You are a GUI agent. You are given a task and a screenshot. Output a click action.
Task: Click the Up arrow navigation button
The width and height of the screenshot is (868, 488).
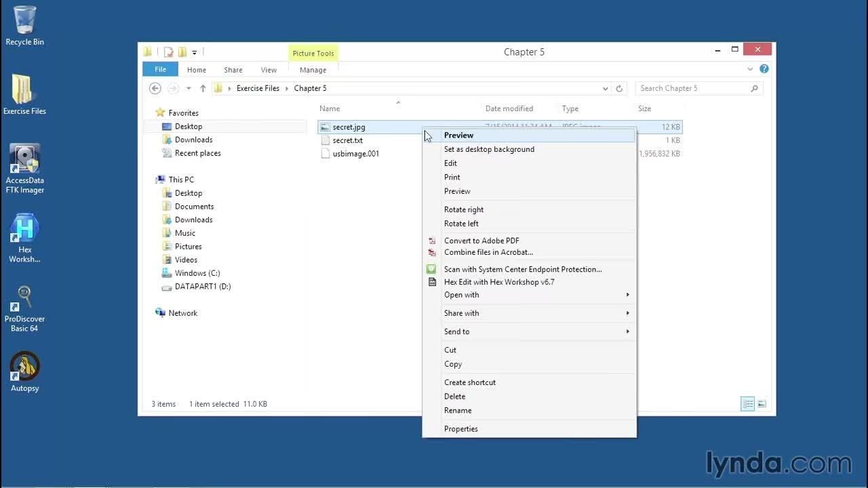tap(203, 88)
